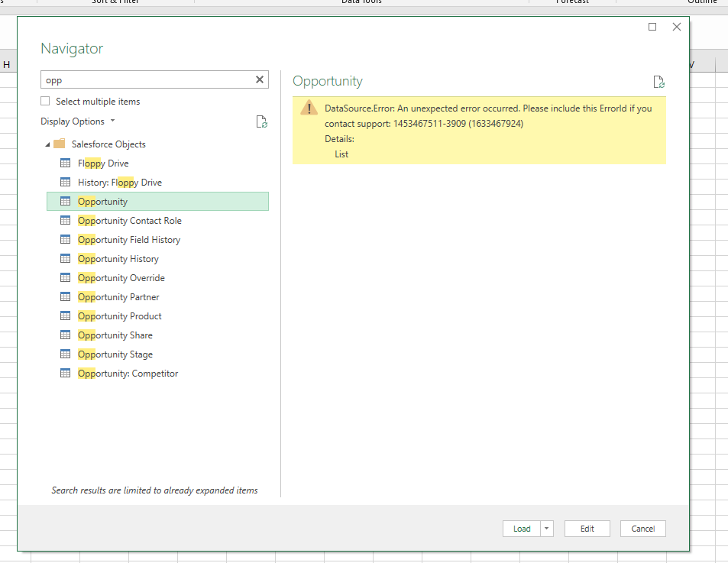This screenshot has height=563, width=728.
Task: Collapse the Salesforce Objects tree node
Action: click(x=47, y=144)
